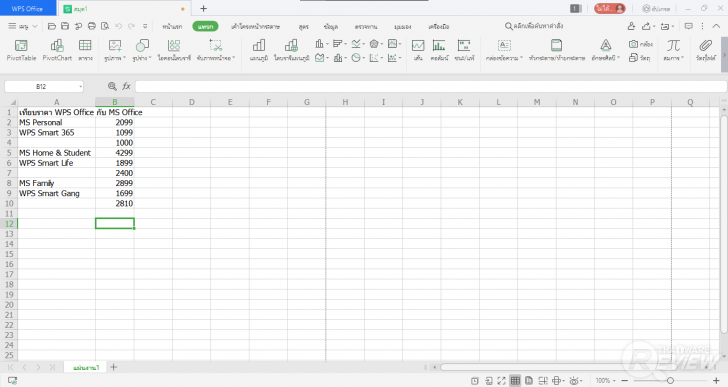This screenshot has width=728, height=387.
Task: Expand the radar chart type dropdown
Action: point(376,44)
